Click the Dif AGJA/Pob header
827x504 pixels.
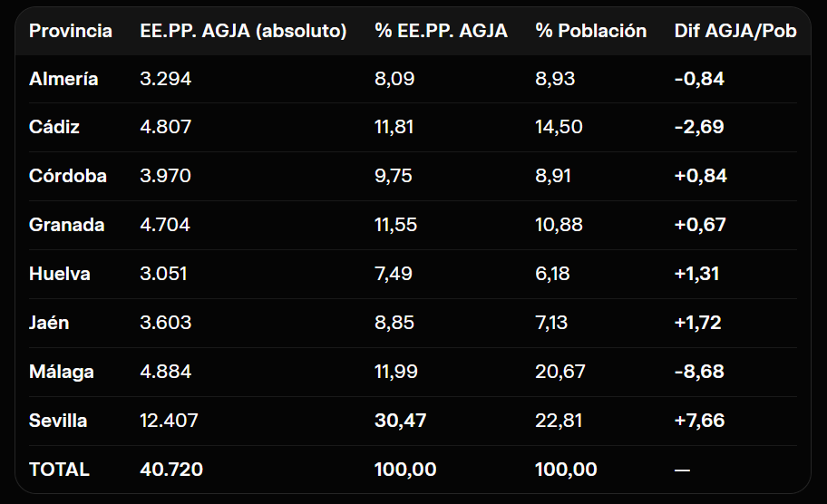pos(735,31)
